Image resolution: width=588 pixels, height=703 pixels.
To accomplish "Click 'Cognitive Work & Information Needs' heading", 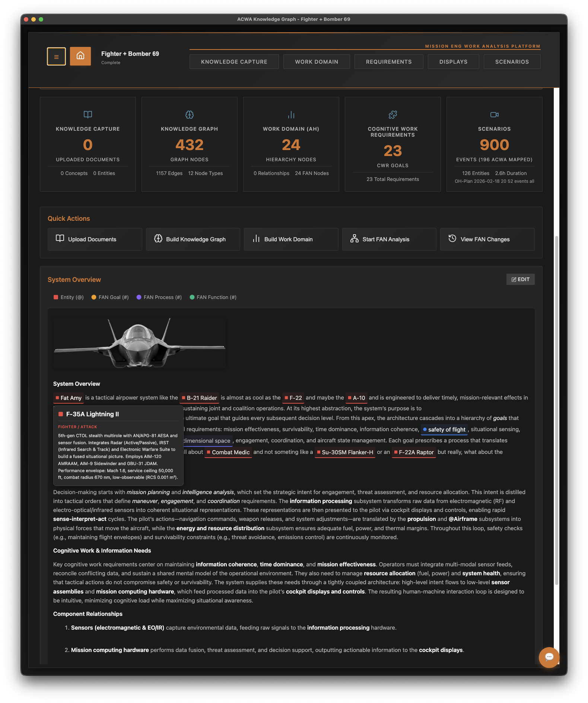I will pos(102,551).
